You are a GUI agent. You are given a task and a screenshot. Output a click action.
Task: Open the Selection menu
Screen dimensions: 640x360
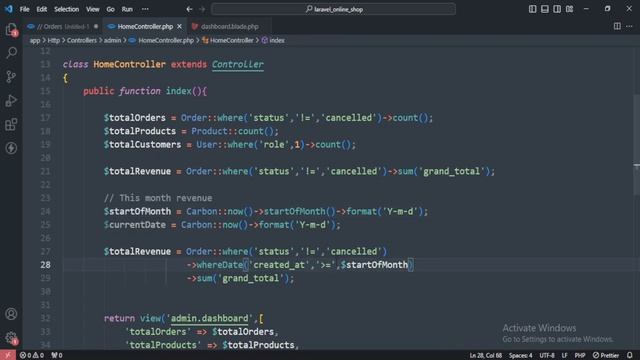(67, 9)
